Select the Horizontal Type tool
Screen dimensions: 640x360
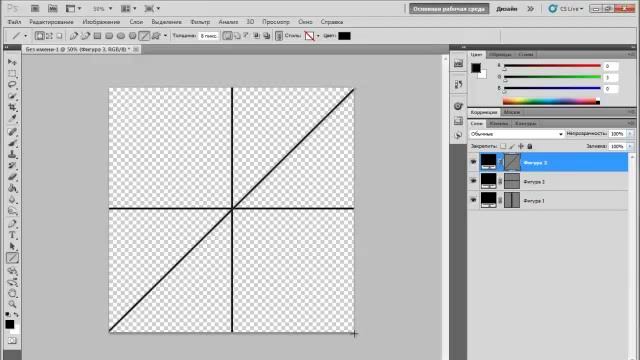pos(12,236)
